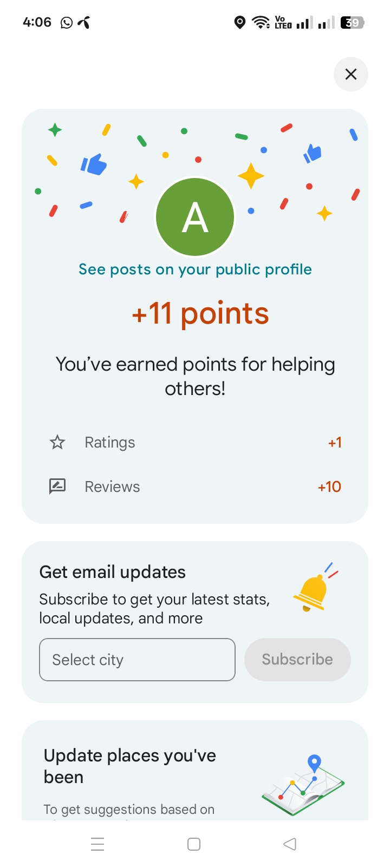Tap the Android recent apps menu icon

pyautogui.click(x=97, y=844)
